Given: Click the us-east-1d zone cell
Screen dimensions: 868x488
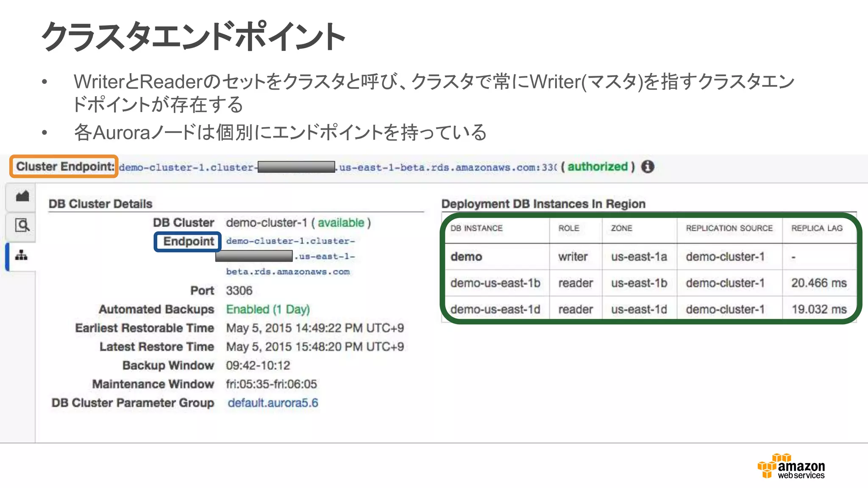Looking at the screenshot, I should point(639,309).
